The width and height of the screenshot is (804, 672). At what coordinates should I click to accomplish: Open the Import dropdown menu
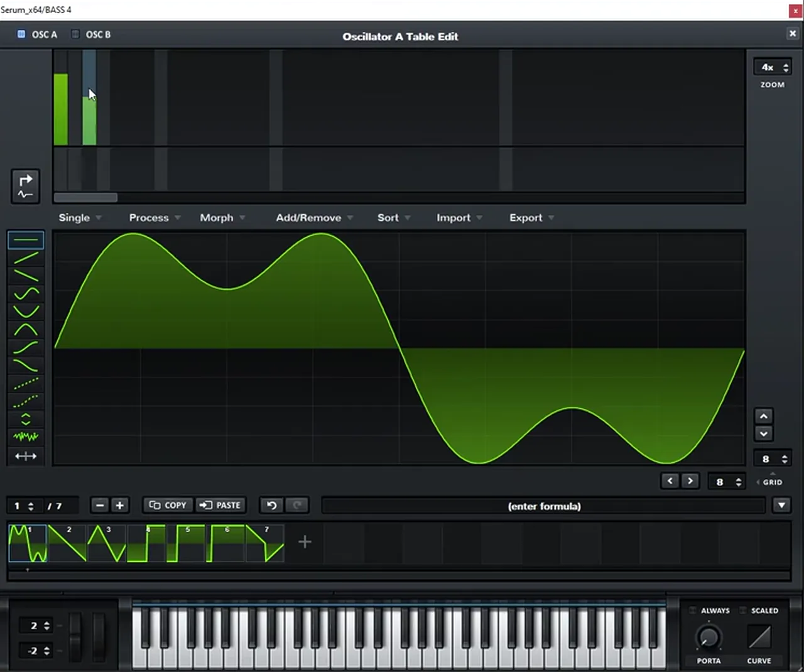pos(459,217)
